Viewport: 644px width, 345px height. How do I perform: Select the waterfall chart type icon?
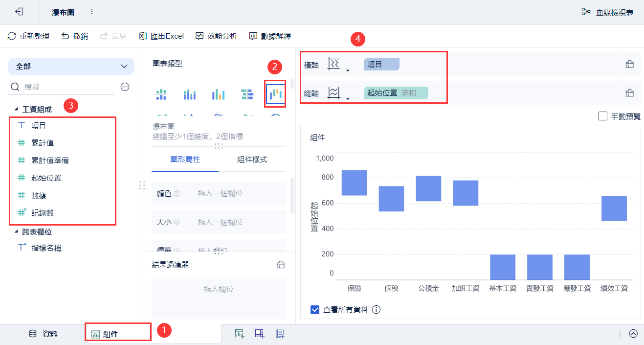275,94
